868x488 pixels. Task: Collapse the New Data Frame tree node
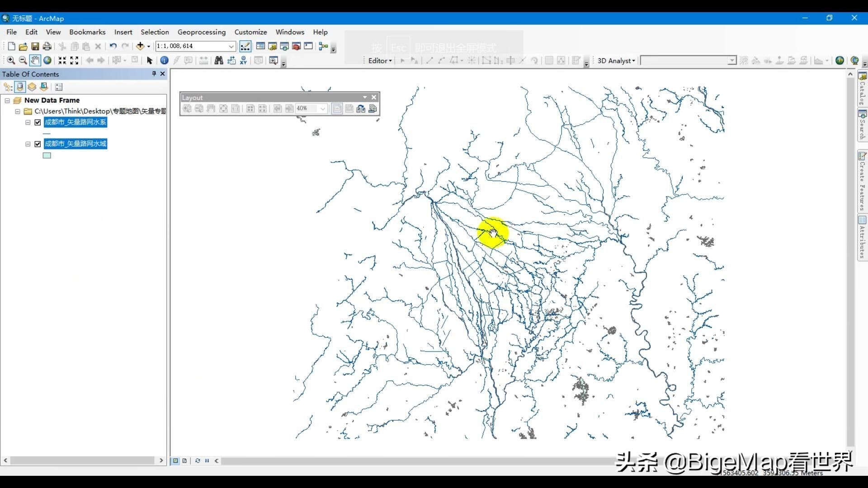pos(7,100)
